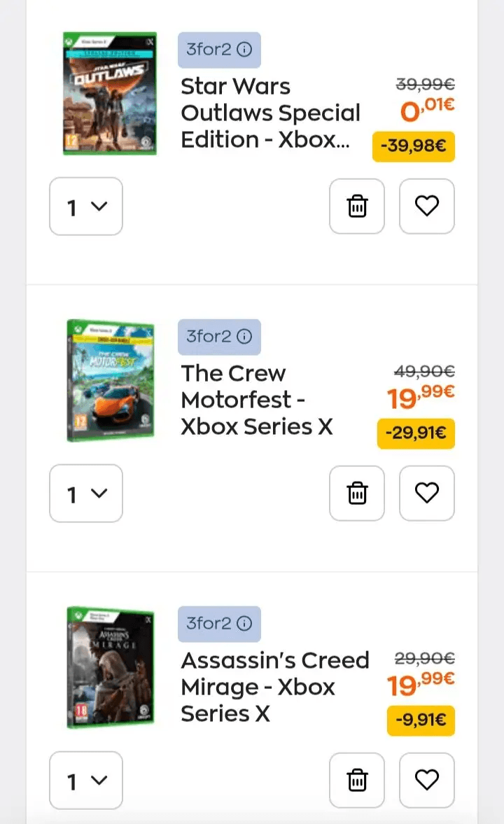Change quantity of Assassin's Creed Mirage
The height and width of the screenshot is (824, 504).
pos(86,780)
